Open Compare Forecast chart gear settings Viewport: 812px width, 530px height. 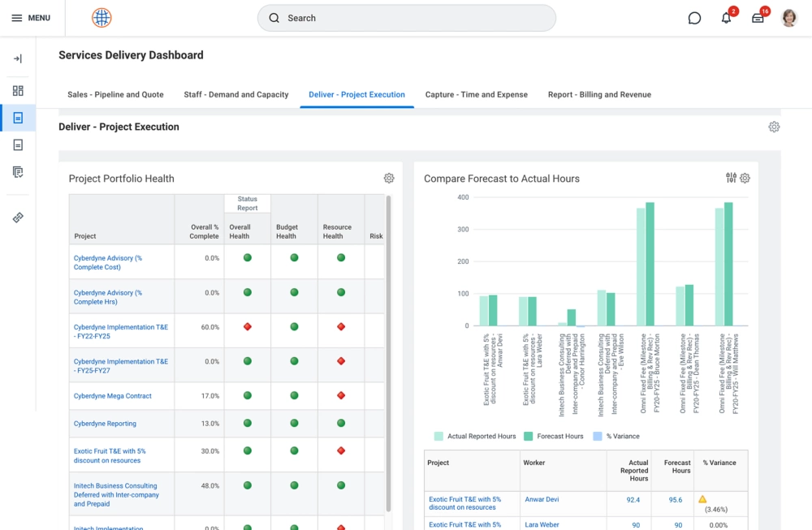(x=745, y=179)
